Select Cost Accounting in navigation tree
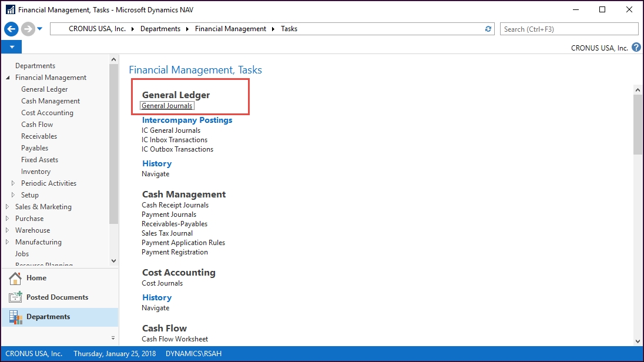Viewport: 644px width, 362px height. coord(47,113)
